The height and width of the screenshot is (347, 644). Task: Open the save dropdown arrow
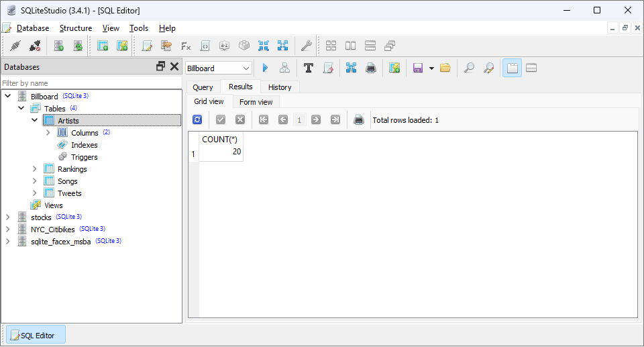[431, 68]
